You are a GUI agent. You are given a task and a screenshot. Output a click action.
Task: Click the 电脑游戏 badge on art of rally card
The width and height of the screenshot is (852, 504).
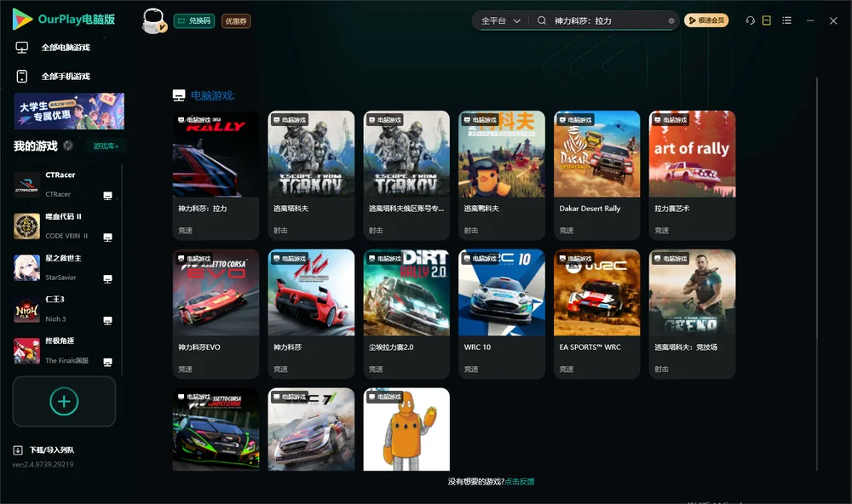[x=670, y=119]
